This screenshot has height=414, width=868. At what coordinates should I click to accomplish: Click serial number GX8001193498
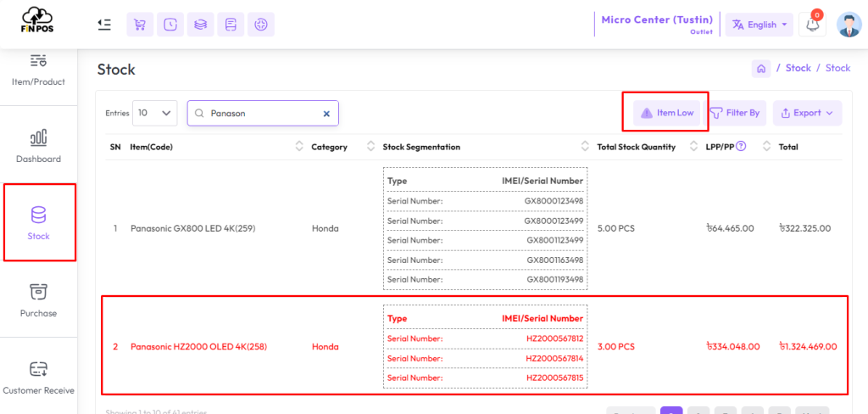554,279
